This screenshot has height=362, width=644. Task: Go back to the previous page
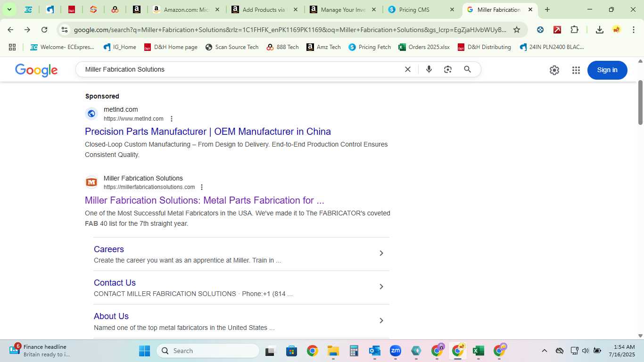click(10, 30)
